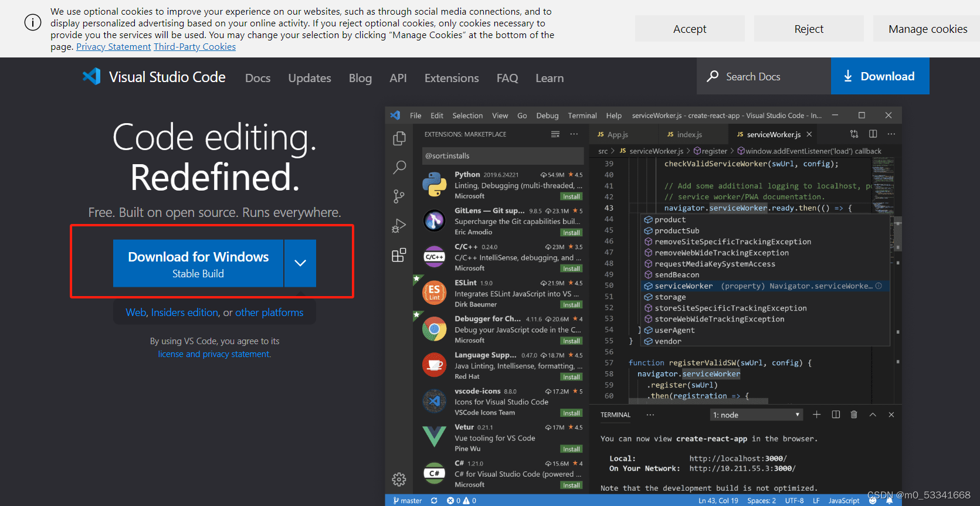This screenshot has width=980, height=506.
Task: Select serviceWorker in the autocomplete list
Action: click(683, 286)
